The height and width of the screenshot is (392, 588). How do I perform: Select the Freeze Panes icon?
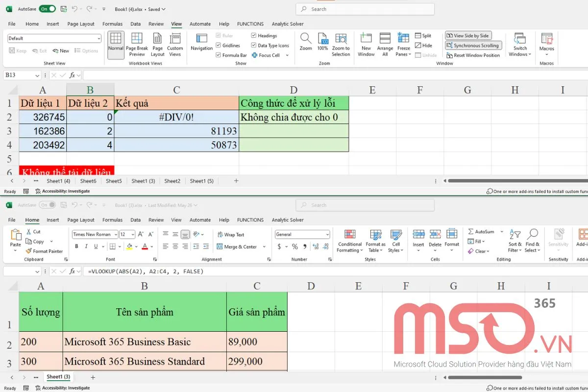click(403, 44)
